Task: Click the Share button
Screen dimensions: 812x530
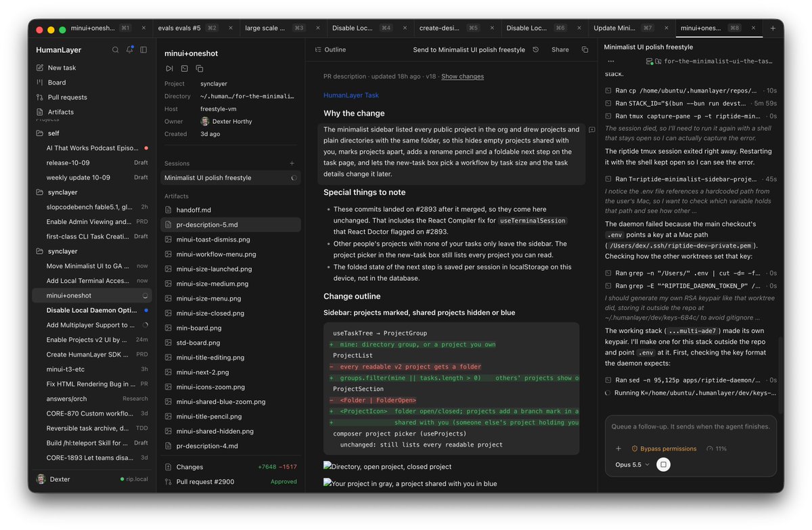Action: pyautogui.click(x=560, y=49)
